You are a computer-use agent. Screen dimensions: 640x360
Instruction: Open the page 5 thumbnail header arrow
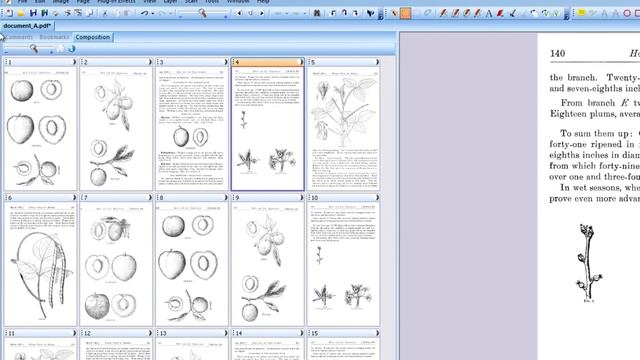pyautogui.click(x=377, y=62)
